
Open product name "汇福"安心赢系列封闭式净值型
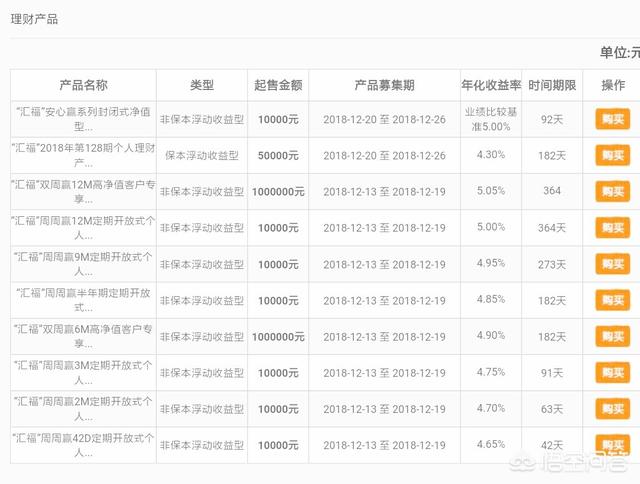click(83, 119)
